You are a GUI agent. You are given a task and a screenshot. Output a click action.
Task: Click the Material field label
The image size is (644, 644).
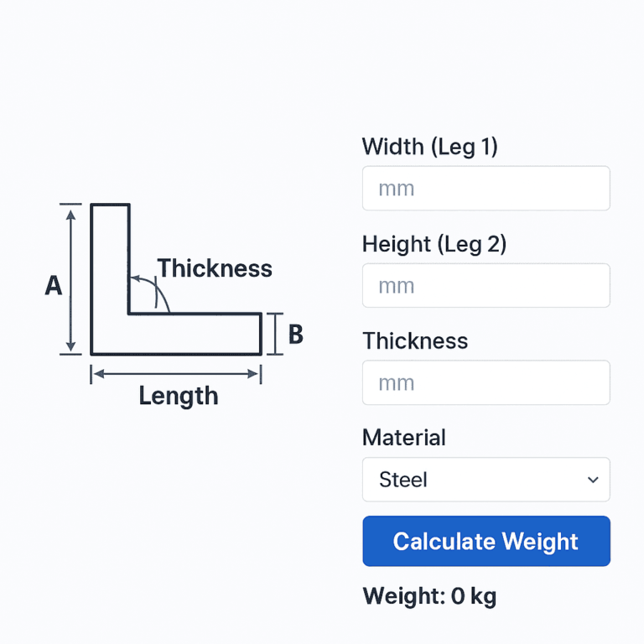[403, 438]
